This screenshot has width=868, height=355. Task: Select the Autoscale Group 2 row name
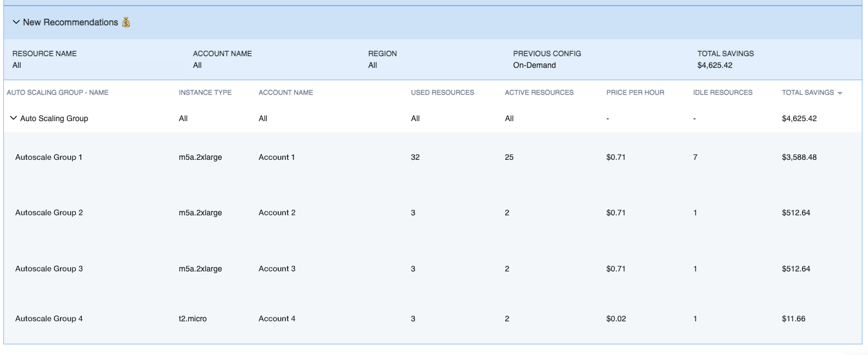pos(49,213)
